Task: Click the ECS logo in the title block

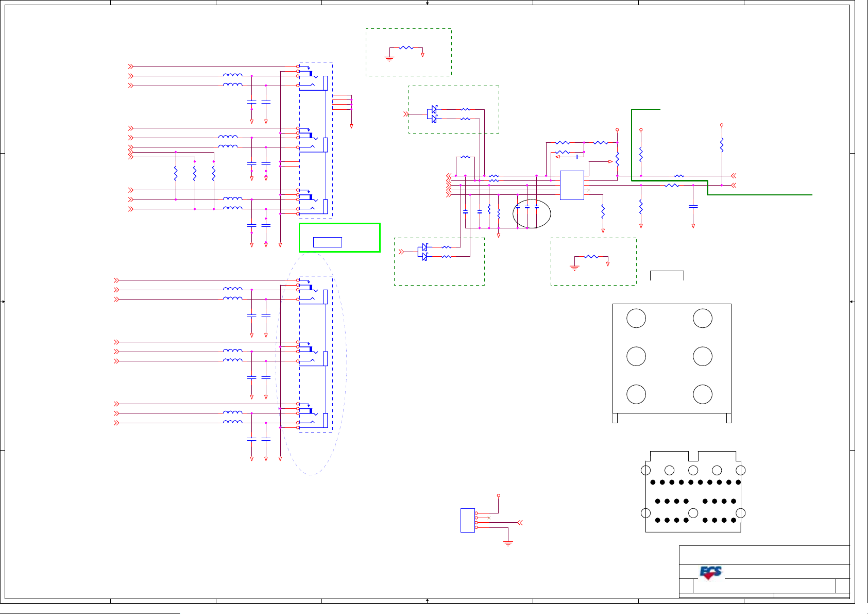Action: (x=710, y=572)
